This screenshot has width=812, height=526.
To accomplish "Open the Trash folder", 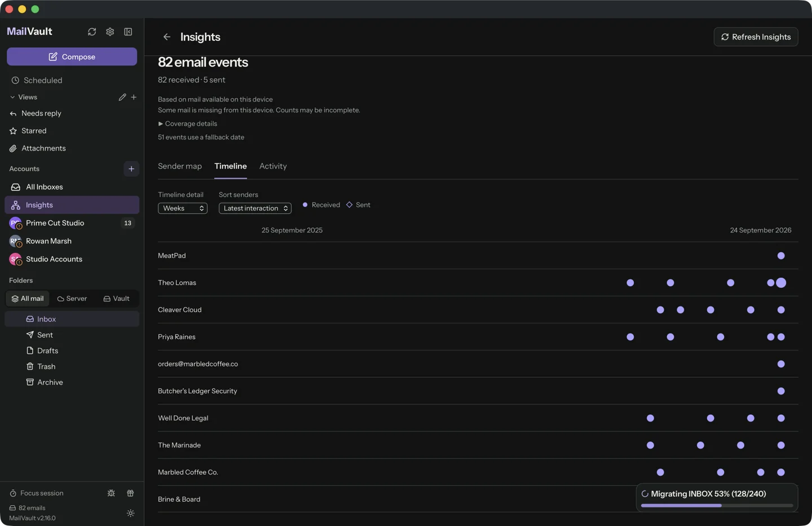I will 72,366.
